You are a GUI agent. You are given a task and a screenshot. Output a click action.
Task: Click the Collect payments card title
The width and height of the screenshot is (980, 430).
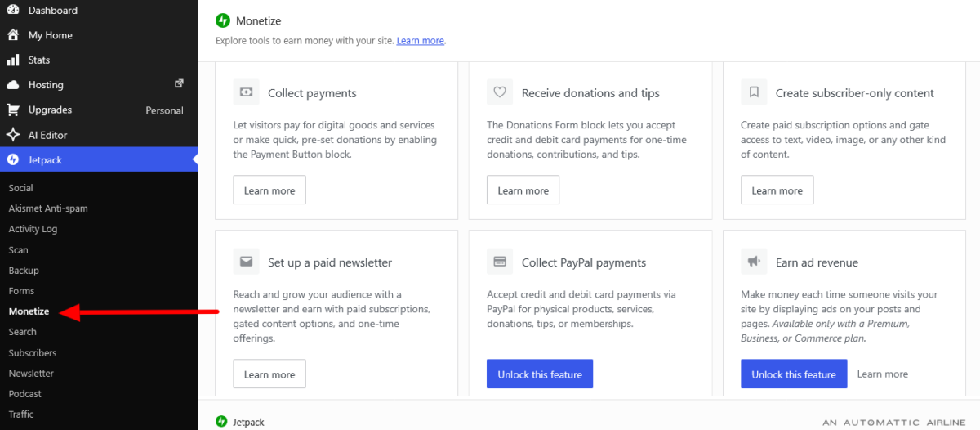[312, 93]
